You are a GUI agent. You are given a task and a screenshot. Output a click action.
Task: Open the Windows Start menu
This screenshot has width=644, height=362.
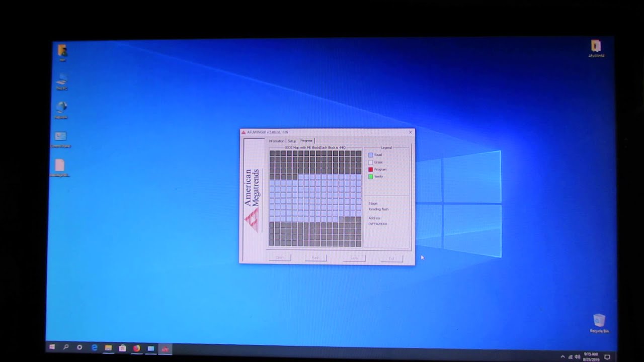click(52, 347)
